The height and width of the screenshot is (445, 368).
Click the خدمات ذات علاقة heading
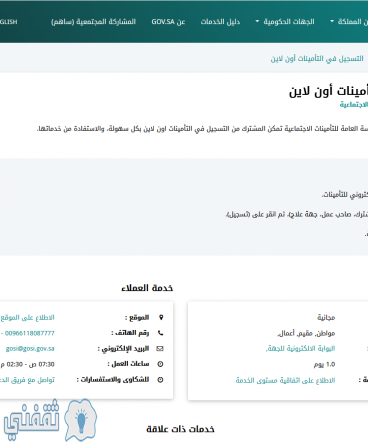(x=180, y=429)
